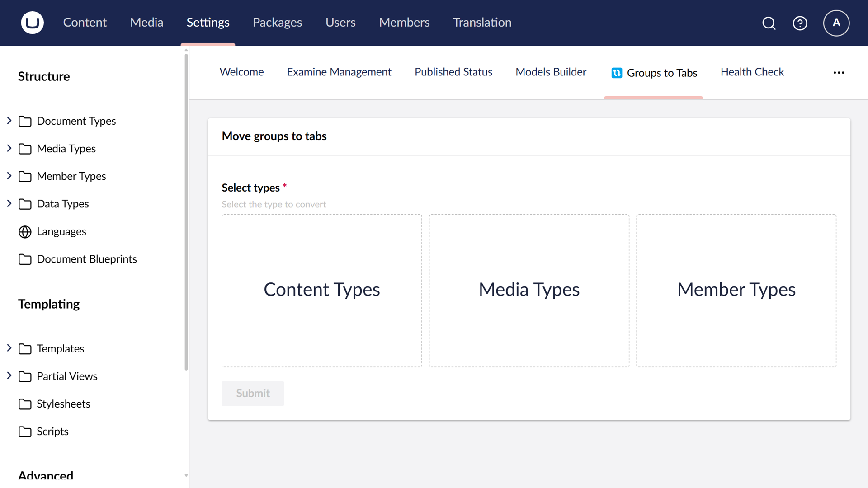Open the search panel
The image size is (868, 488).
[x=769, y=23]
